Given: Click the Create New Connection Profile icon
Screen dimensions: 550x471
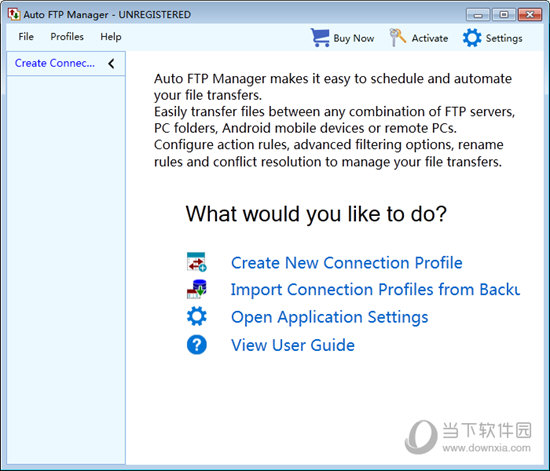Looking at the screenshot, I should tap(196, 262).
